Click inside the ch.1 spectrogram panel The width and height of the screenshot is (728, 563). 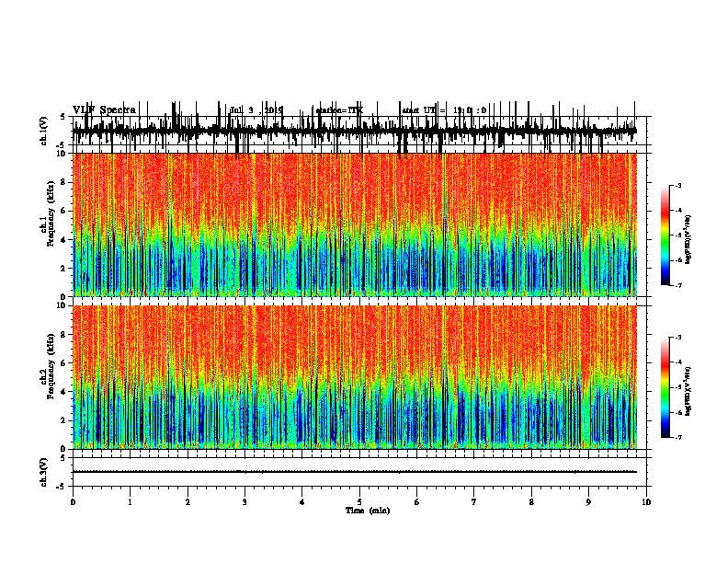pyautogui.click(x=355, y=224)
